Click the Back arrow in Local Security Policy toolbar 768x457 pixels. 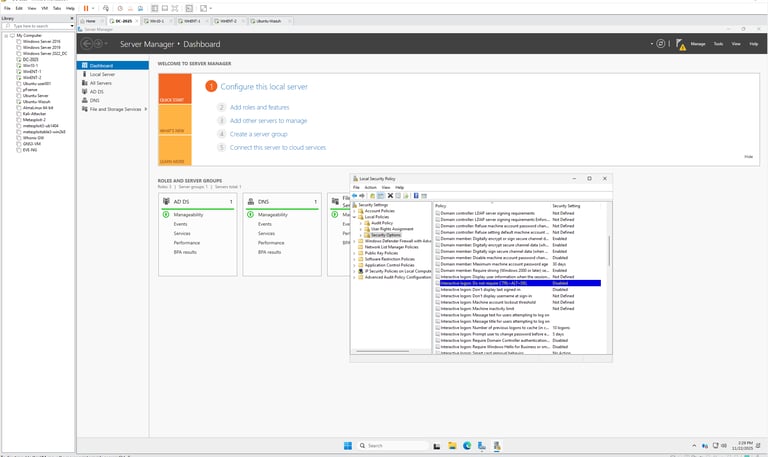pyautogui.click(x=355, y=195)
